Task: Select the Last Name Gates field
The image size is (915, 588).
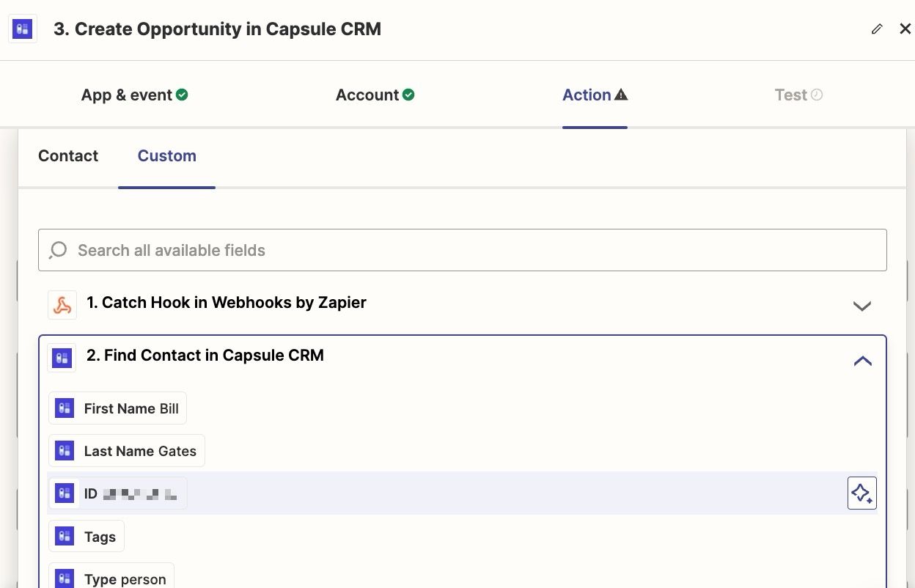Action: point(127,451)
